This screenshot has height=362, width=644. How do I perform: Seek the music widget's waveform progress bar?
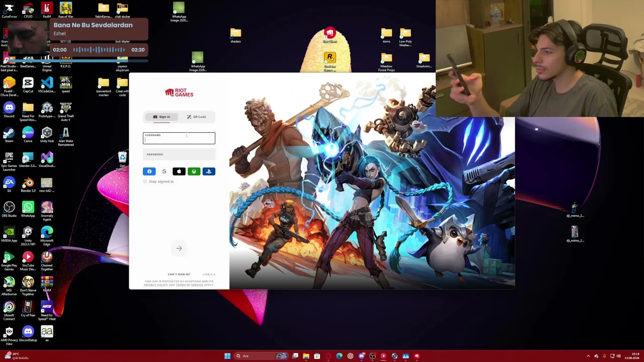pyautogui.click(x=99, y=50)
